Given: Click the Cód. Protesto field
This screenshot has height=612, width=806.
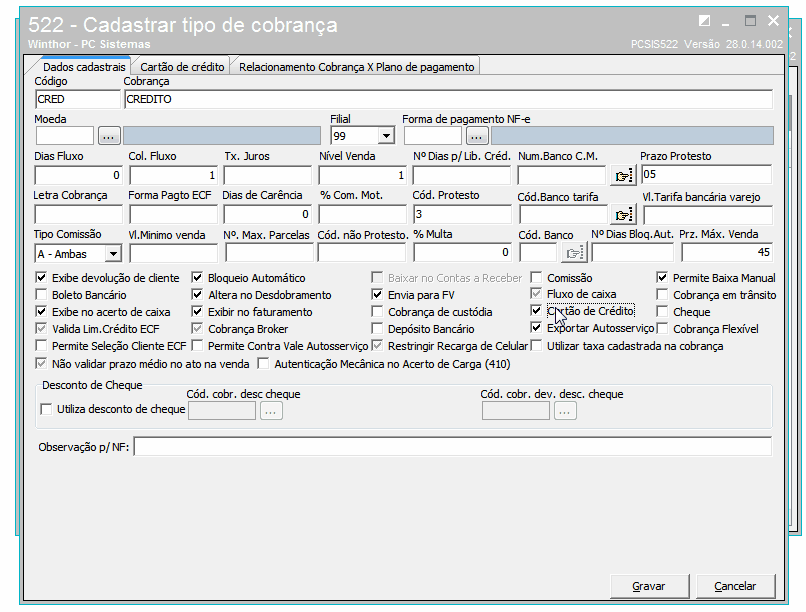Looking at the screenshot, I should click(462, 214).
